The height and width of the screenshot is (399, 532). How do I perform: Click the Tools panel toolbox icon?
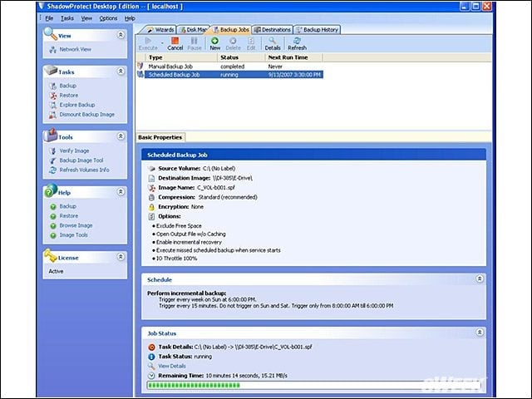(x=50, y=135)
